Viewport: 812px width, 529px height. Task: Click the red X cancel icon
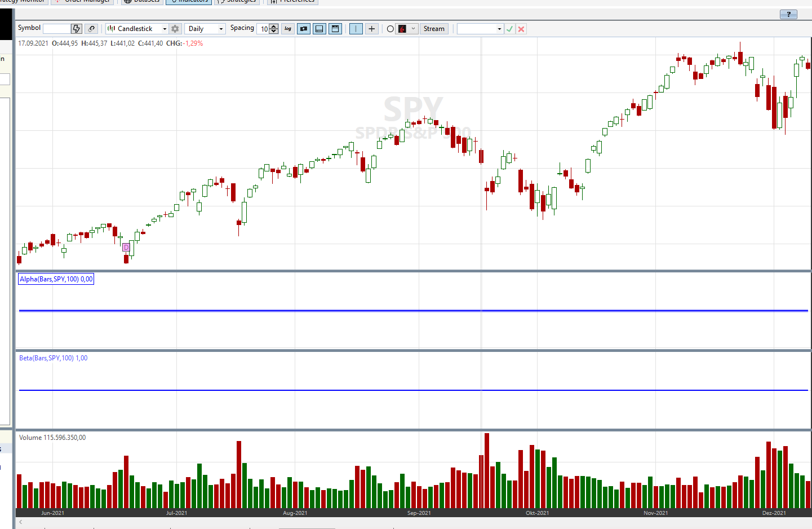[x=521, y=29]
